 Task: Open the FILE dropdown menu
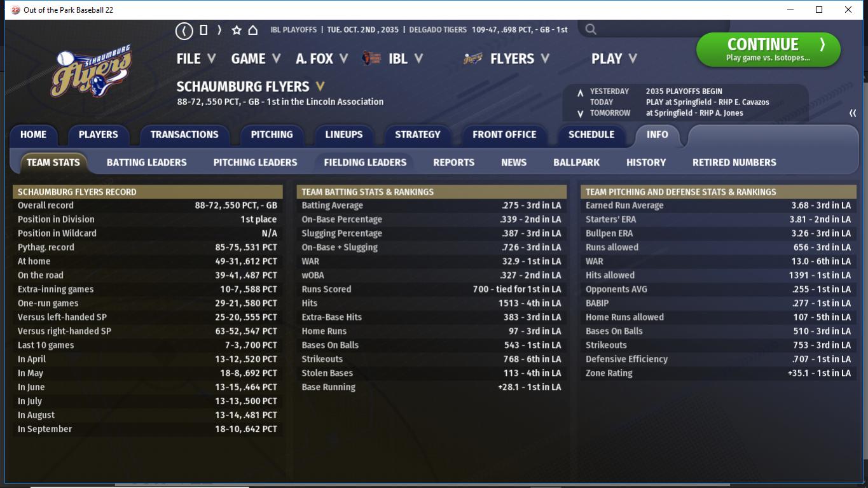coord(196,59)
